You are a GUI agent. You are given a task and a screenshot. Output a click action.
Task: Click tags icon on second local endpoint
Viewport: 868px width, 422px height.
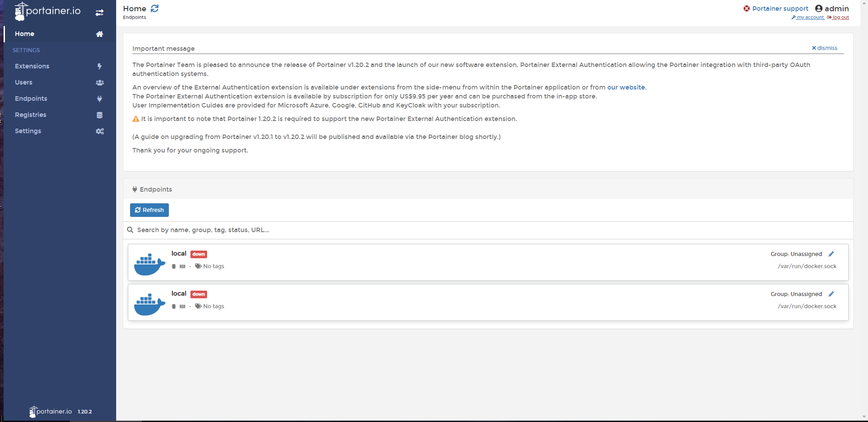pyautogui.click(x=198, y=306)
